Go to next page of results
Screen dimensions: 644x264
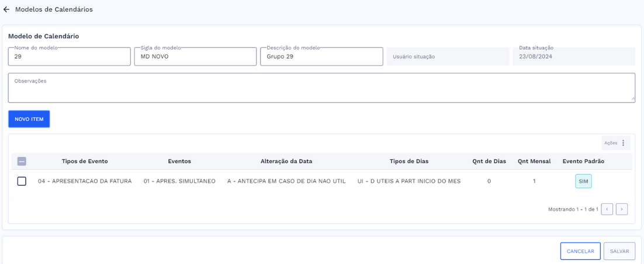pyautogui.click(x=622, y=209)
